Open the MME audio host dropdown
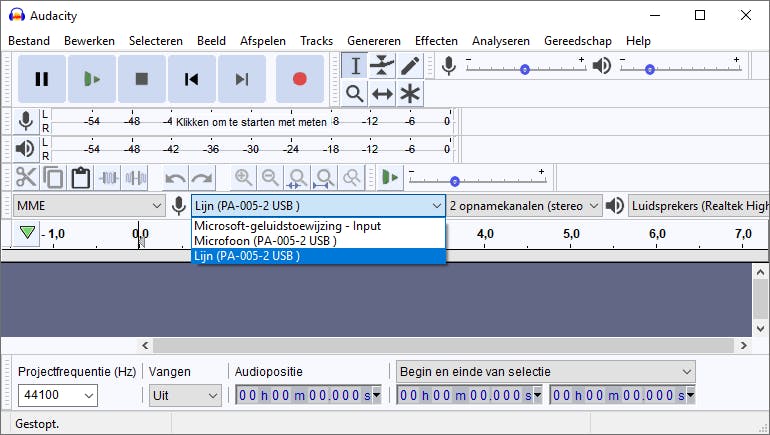 click(x=89, y=206)
